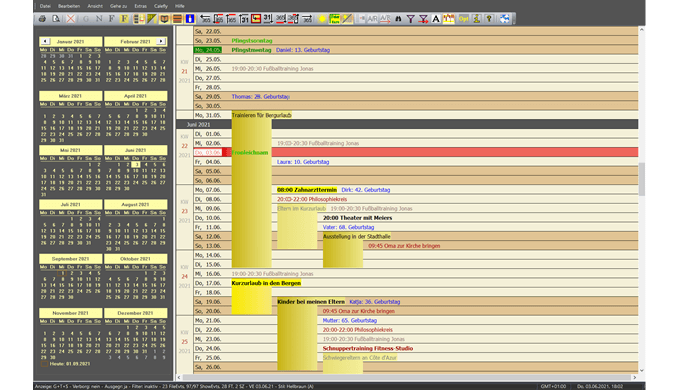Click the purple filter funnel icon
This screenshot has height=390, width=680.
pyautogui.click(x=411, y=19)
